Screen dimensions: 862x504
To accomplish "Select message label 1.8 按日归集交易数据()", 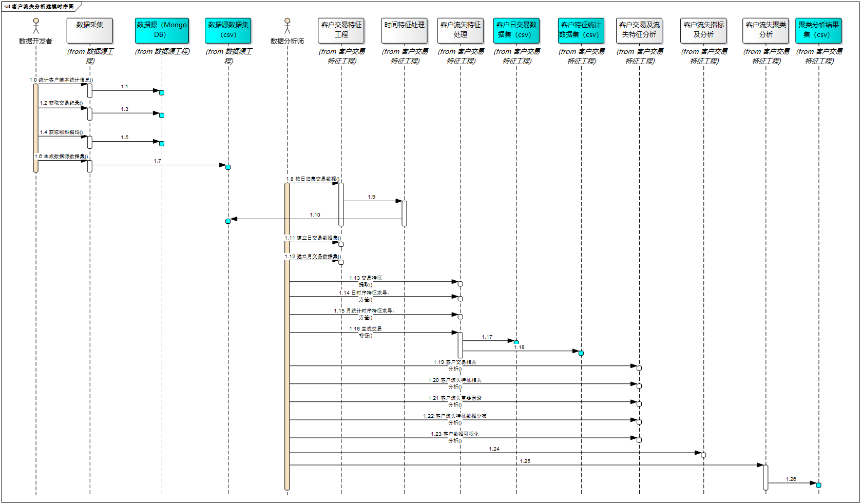I will click(x=313, y=179).
